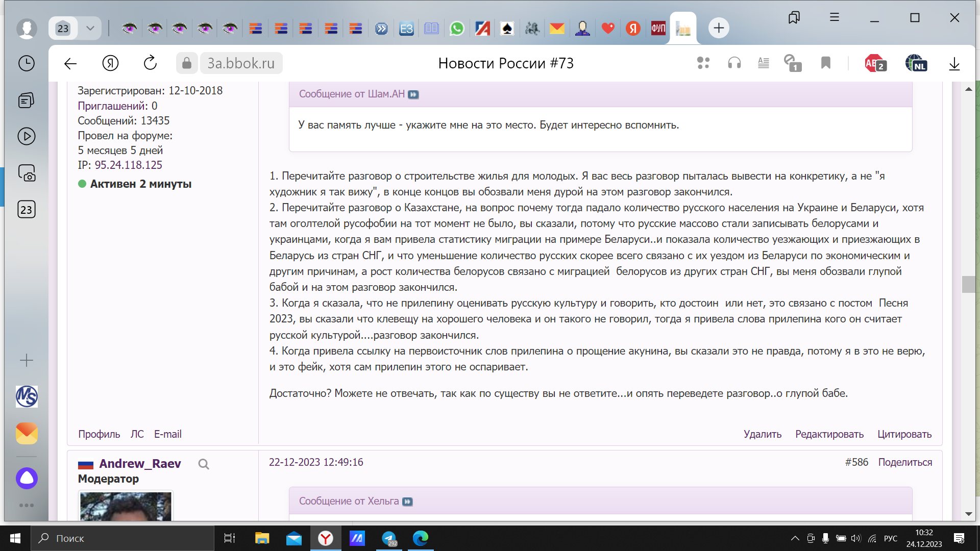
Task: Bookmark this page
Action: pos(826,63)
